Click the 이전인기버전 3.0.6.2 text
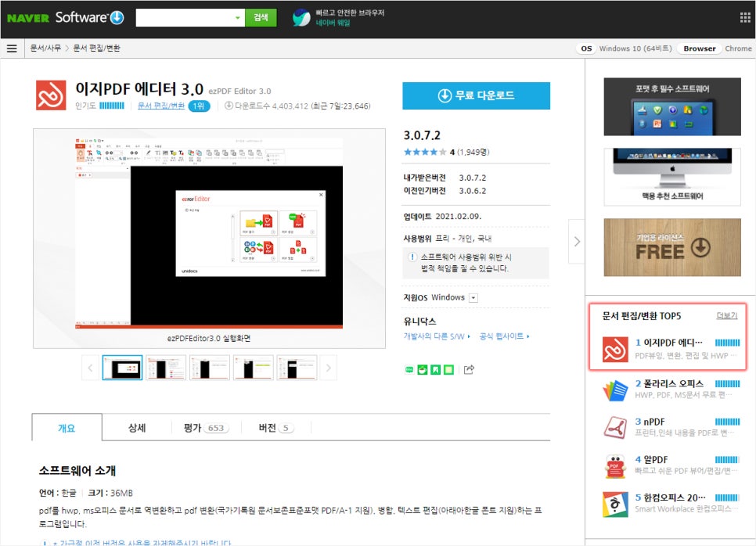The height and width of the screenshot is (546, 756). coord(445,191)
